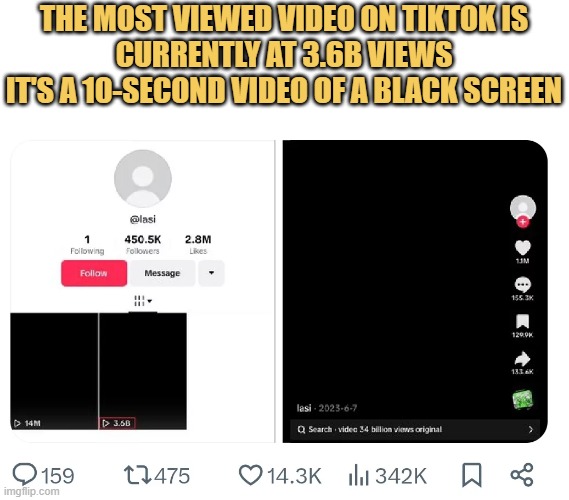569x500 pixels.
Task: Open the video grid sort dropdown
Action: pyautogui.click(x=143, y=301)
